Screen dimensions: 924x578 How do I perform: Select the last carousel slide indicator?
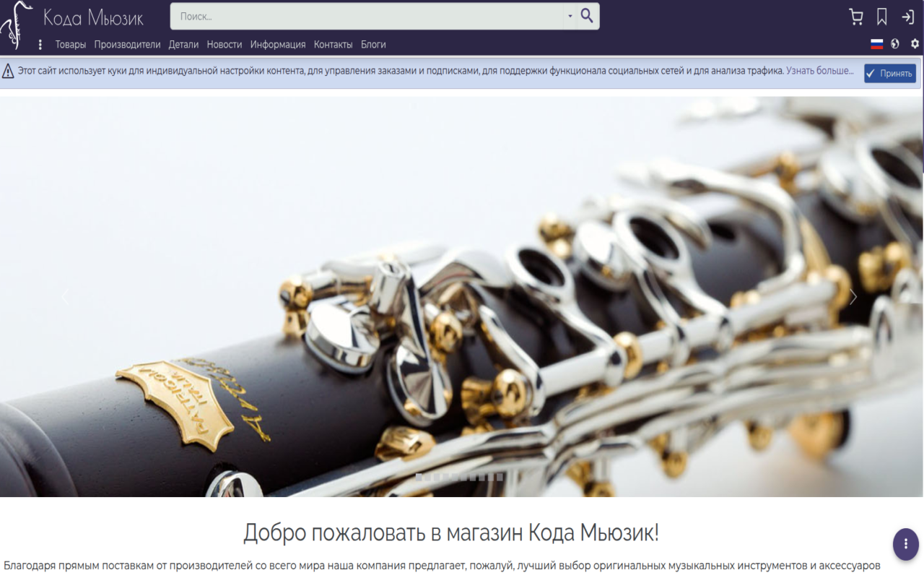[x=500, y=477]
